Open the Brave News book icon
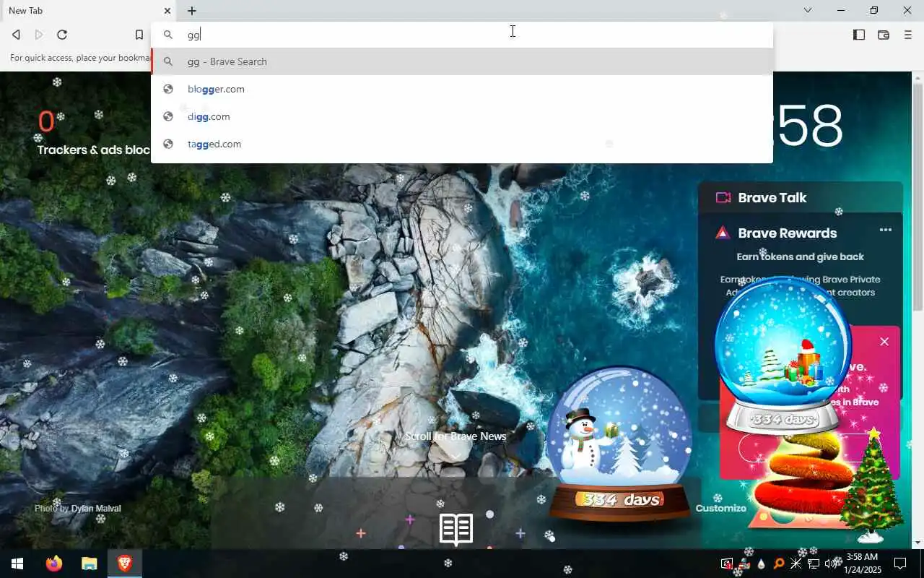 coord(456,529)
